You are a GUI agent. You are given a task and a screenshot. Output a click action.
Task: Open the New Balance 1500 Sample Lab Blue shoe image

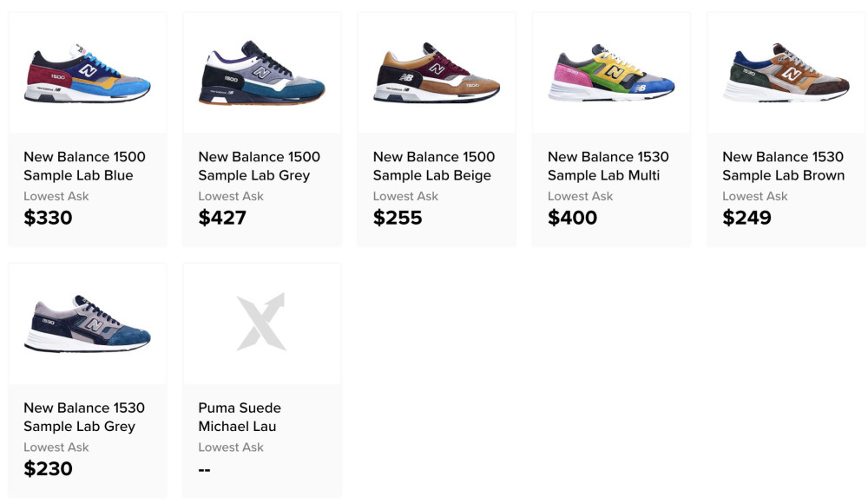tap(87, 73)
